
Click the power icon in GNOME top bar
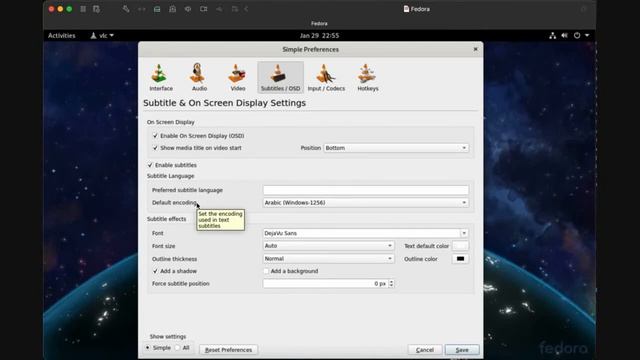(577, 36)
